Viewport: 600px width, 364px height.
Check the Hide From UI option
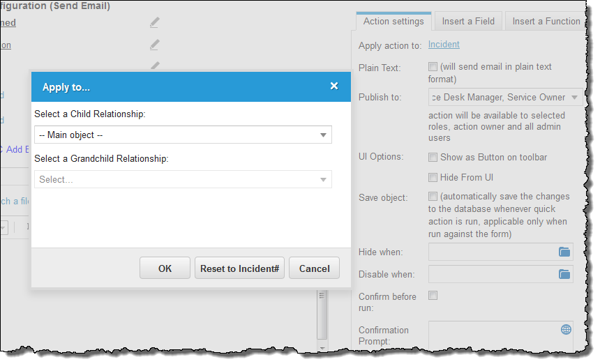click(433, 177)
